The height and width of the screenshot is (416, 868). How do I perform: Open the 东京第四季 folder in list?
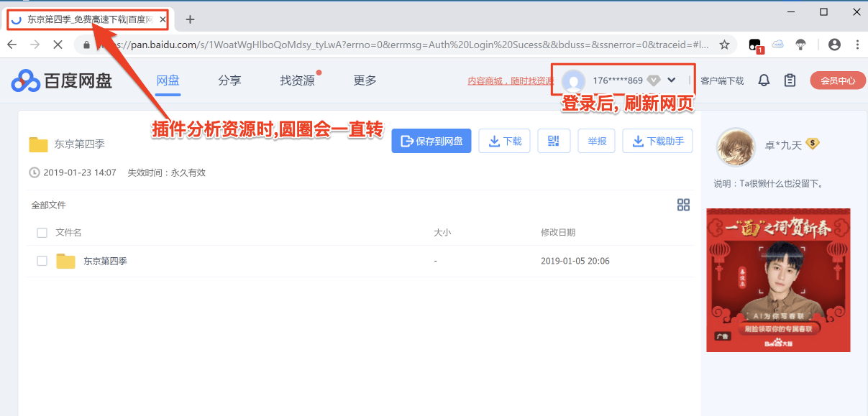click(105, 262)
